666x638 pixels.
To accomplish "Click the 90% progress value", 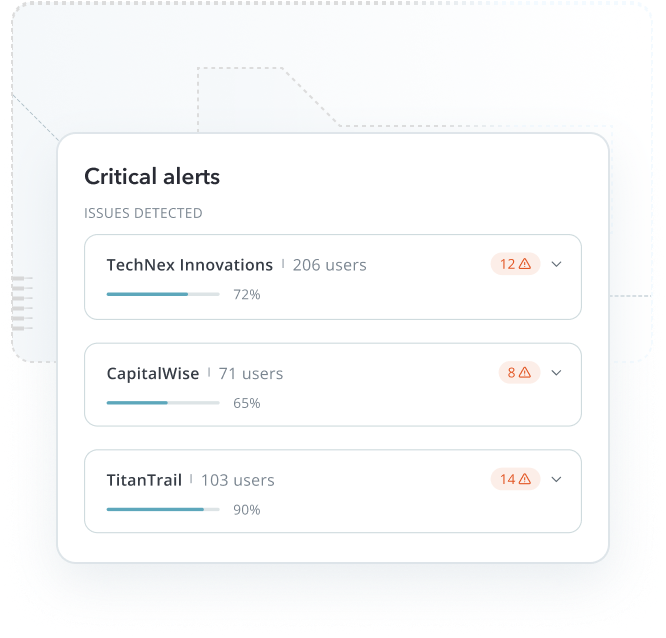I will pyautogui.click(x=247, y=510).
